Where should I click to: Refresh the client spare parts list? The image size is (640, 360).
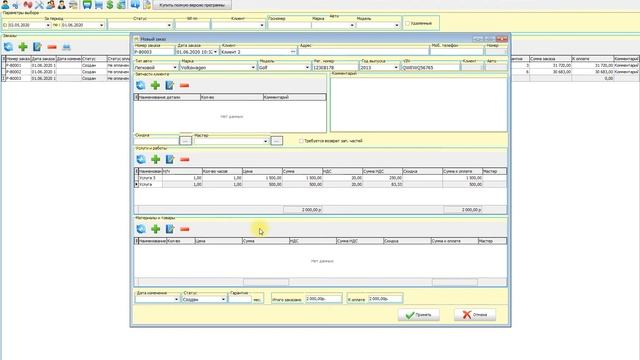tap(141, 85)
